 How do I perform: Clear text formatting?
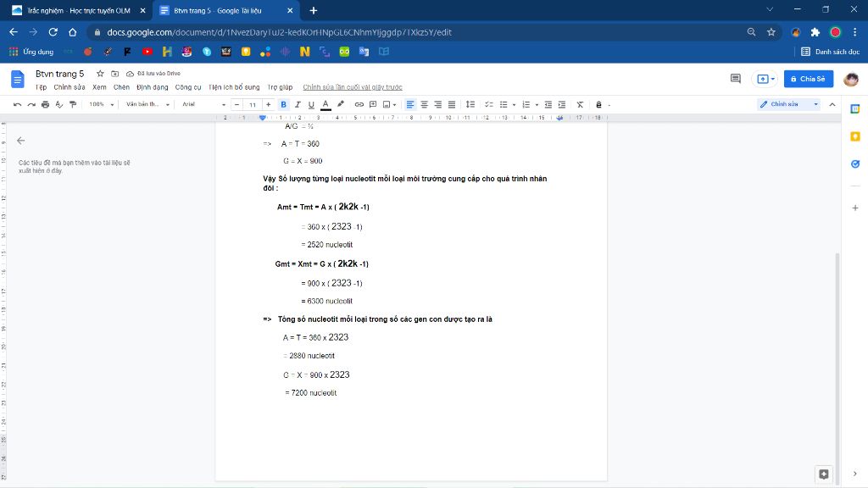580,104
